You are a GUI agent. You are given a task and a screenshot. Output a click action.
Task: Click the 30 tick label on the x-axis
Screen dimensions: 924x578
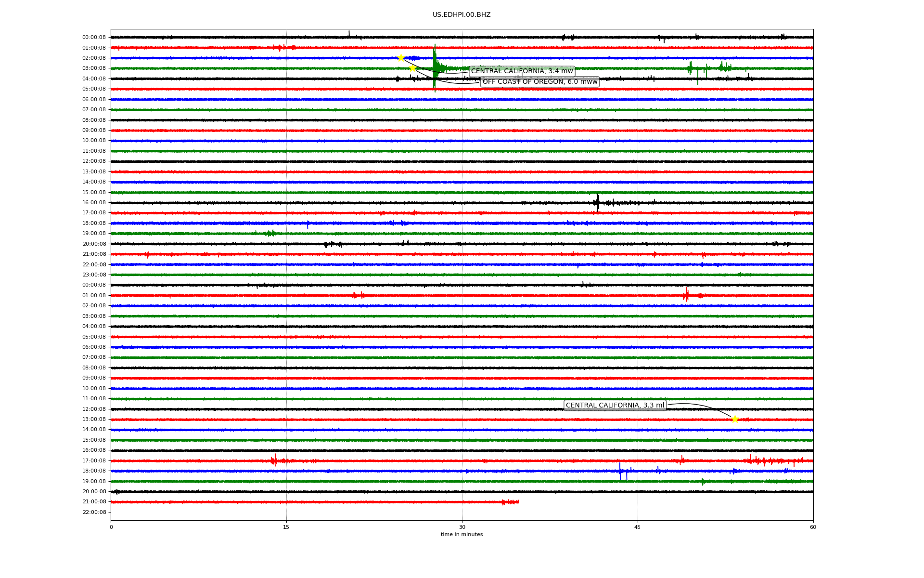tap(462, 527)
